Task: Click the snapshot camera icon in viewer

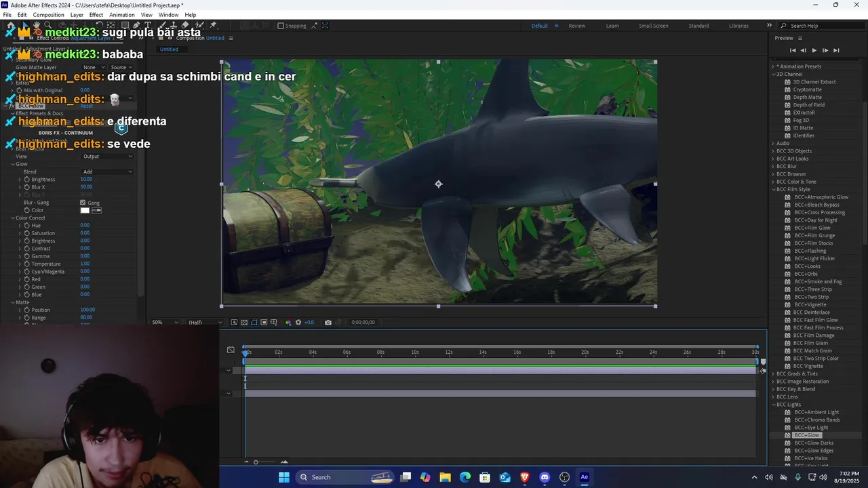Action: pyautogui.click(x=328, y=322)
